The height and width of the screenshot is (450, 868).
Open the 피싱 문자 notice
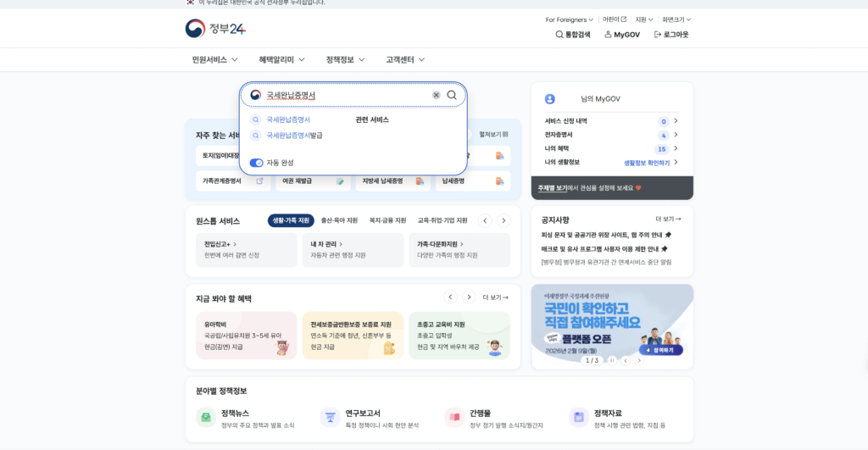pyautogui.click(x=606, y=235)
